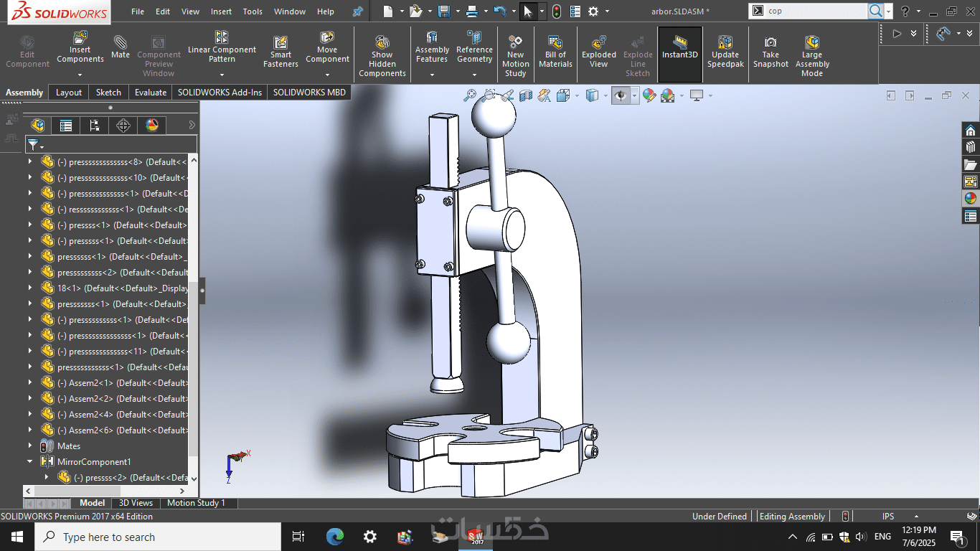Collapse the MirrorComponent1 tree node
The width and height of the screenshot is (980, 551).
pyautogui.click(x=30, y=462)
